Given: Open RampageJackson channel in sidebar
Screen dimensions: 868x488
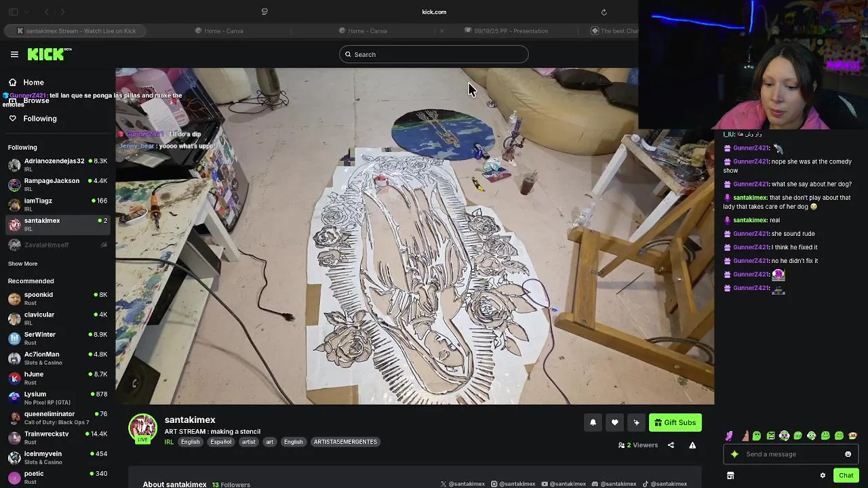Looking at the screenshot, I should (x=58, y=184).
